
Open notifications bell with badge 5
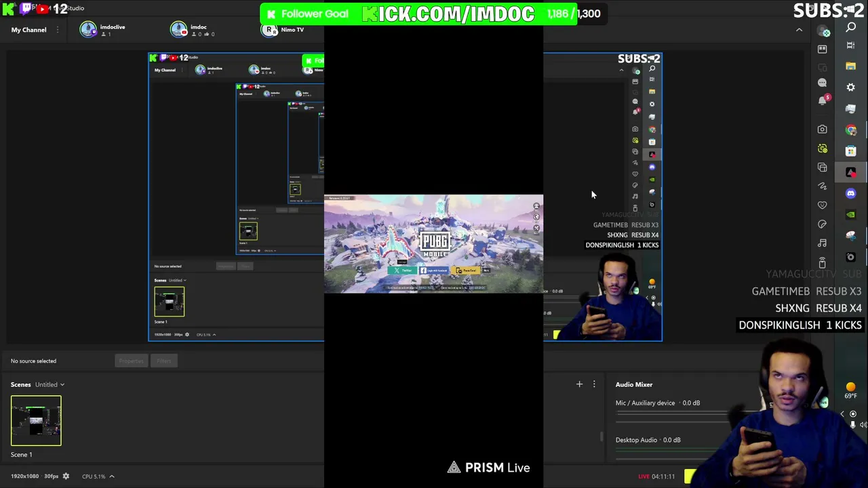point(823,100)
